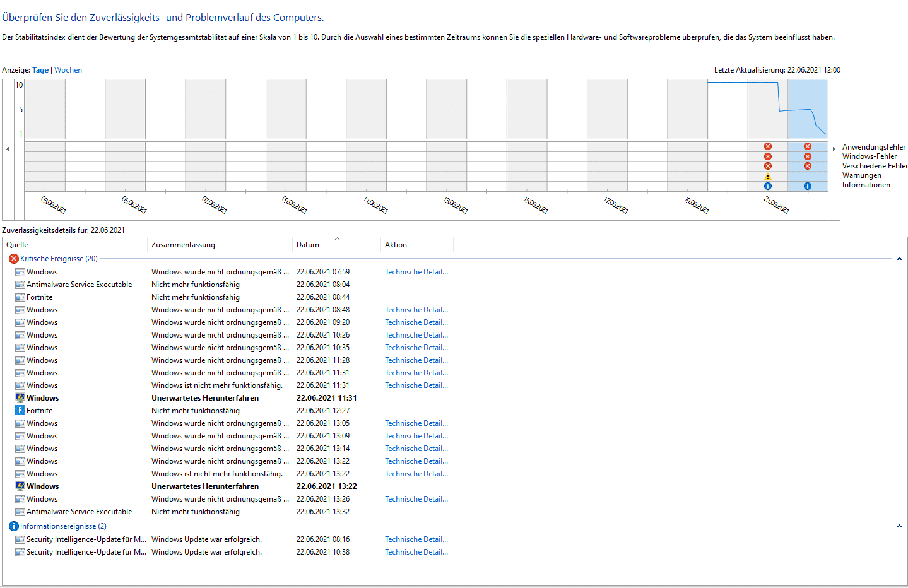Open Technische Details for 09:20 Windows event
This screenshot has width=908, height=588.
click(x=416, y=322)
